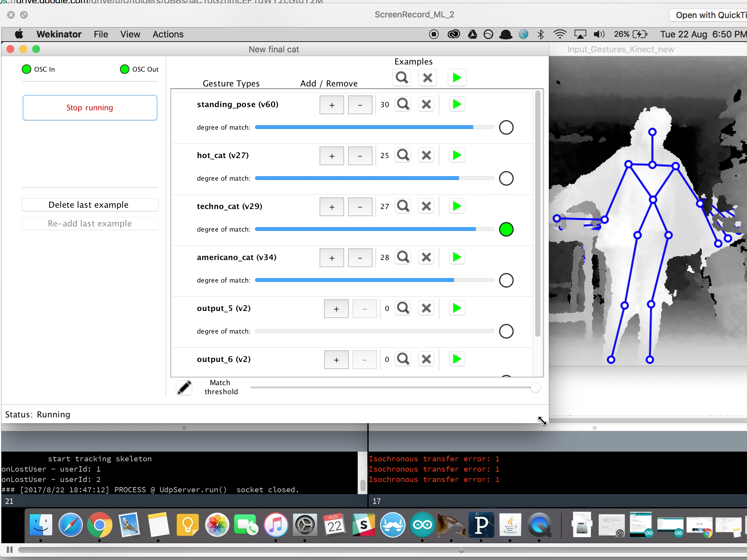The width and height of the screenshot is (747, 560).
Task: Click the pause button on the video player
Action: pyautogui.click(x=9, y=550)
